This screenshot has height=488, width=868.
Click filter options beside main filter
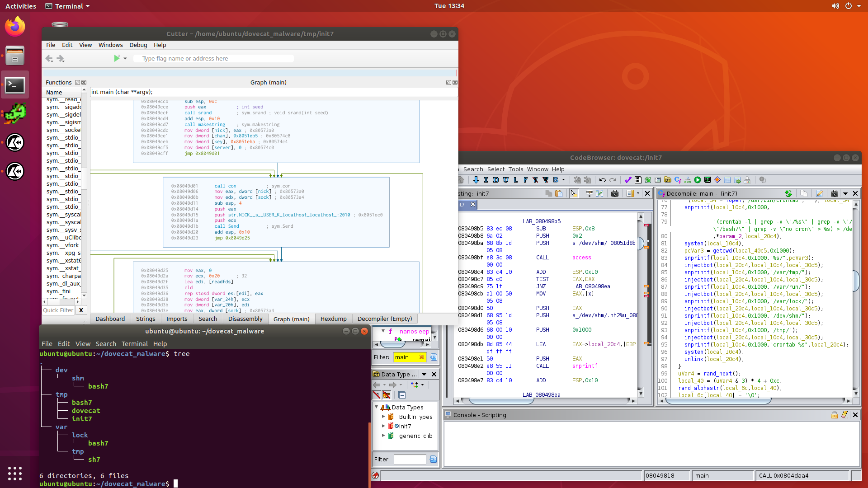(434, 357)
